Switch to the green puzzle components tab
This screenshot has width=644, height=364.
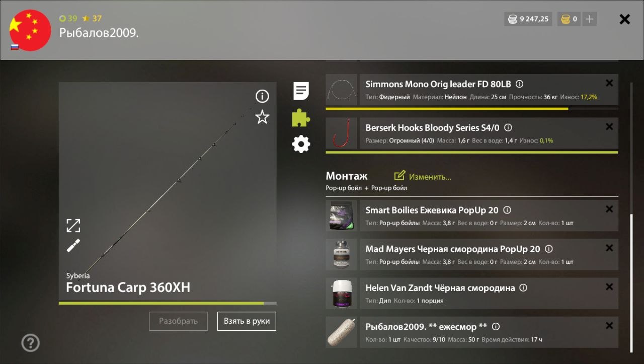point(301,118)
